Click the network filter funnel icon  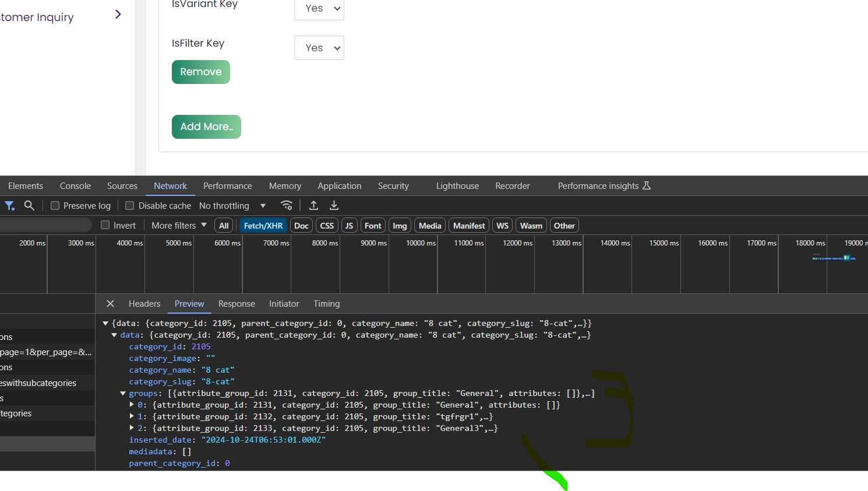[x=10, y=205]
